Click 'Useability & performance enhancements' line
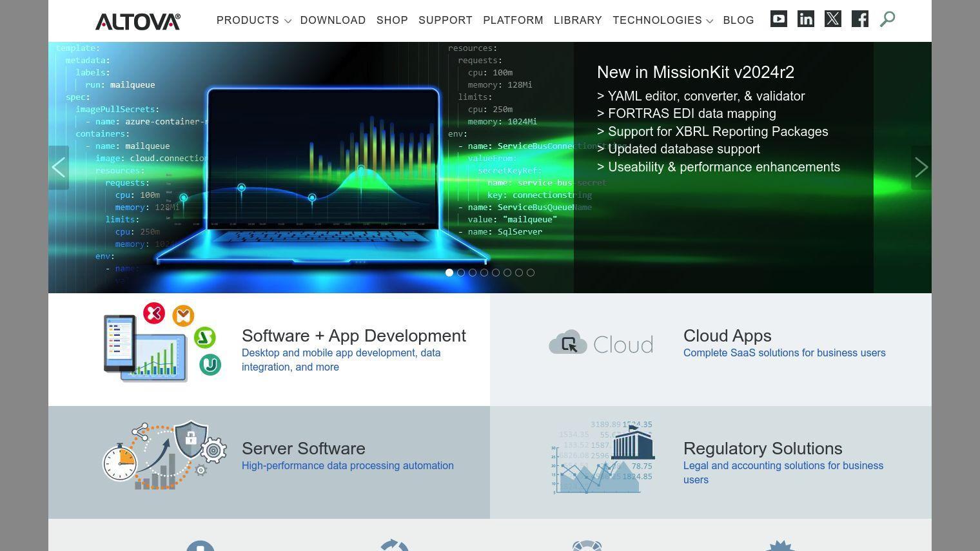Image resolution: width=980 pixels, height=551 pixels. click(719, 167)
